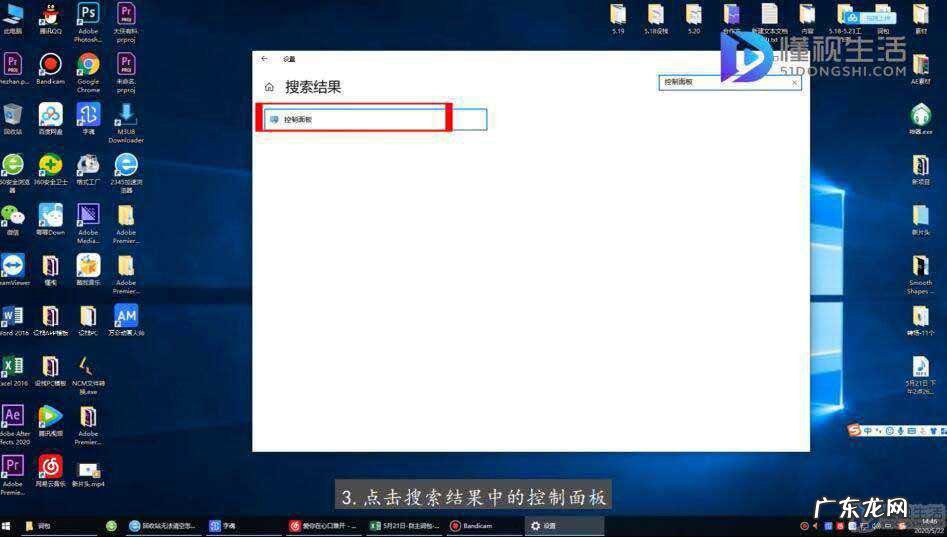Go back using the Settings back arrow
Screen dimensions: 947x537
(264, 59)
